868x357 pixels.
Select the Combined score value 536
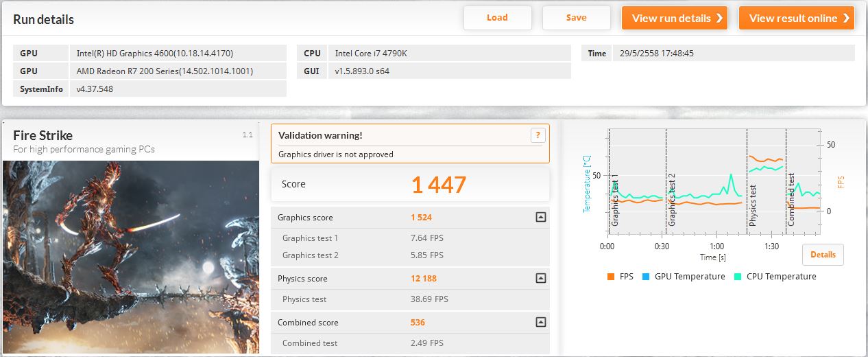click(x=418, y=323)
